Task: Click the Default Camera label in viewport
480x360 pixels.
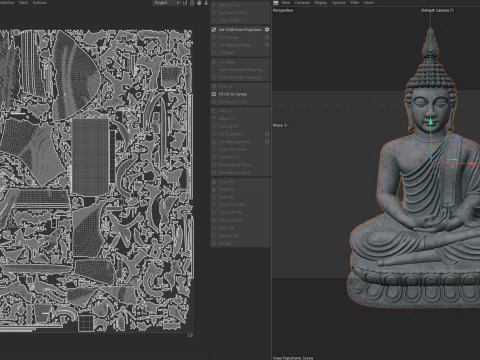Action: click(x=437, y=10)
